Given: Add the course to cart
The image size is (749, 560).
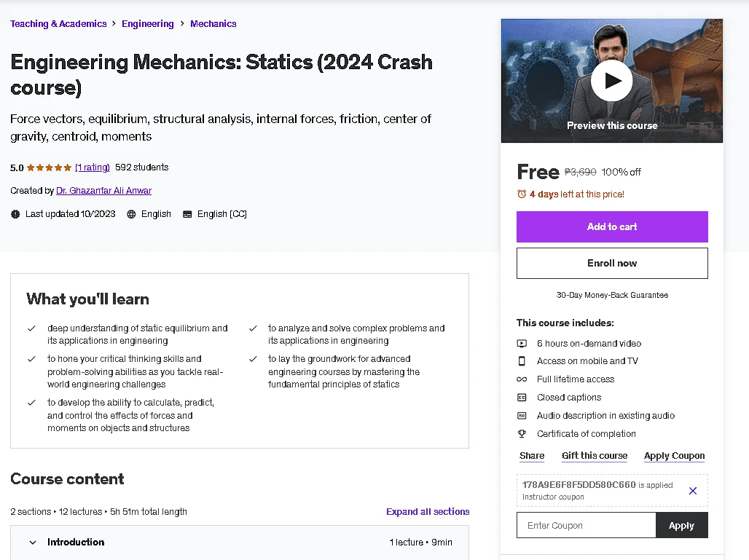Looking at the screenshot, I should (612, 226).
